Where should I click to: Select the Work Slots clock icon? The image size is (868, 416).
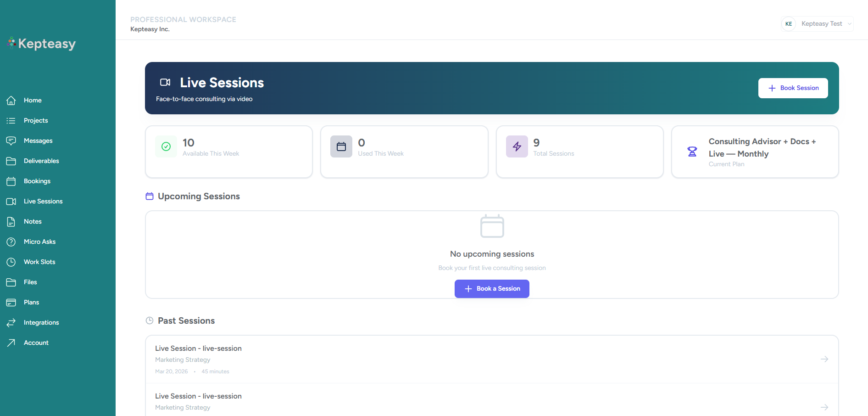[x=11, y=262]
